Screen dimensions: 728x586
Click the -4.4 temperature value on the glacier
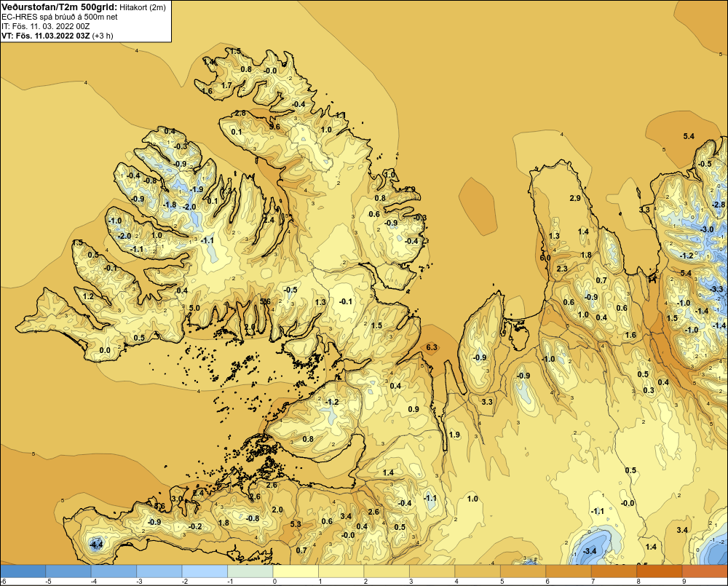[x=96, y=544]
